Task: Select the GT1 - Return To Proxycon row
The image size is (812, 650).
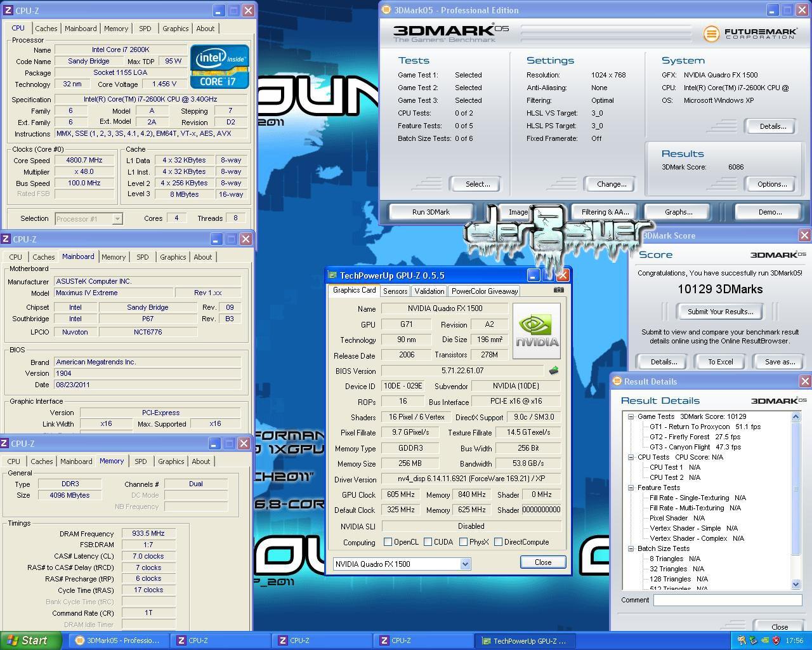Action: (705, 427)
